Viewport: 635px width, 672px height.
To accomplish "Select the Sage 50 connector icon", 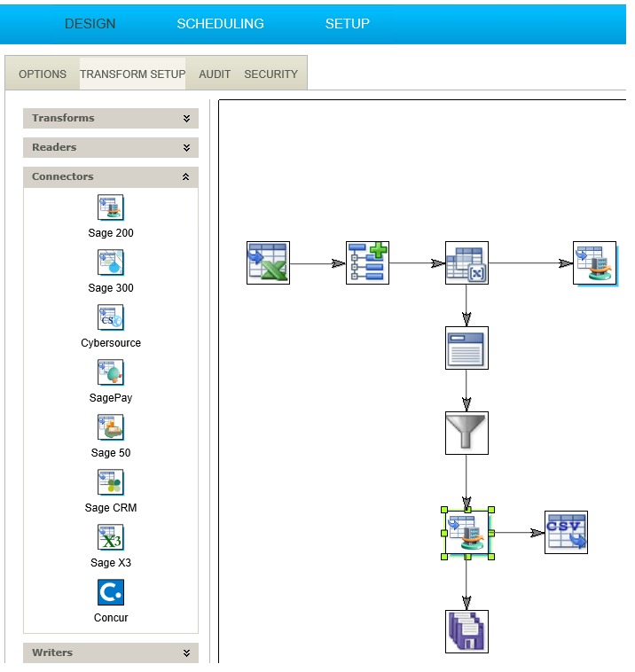I will tap(111, 428).
